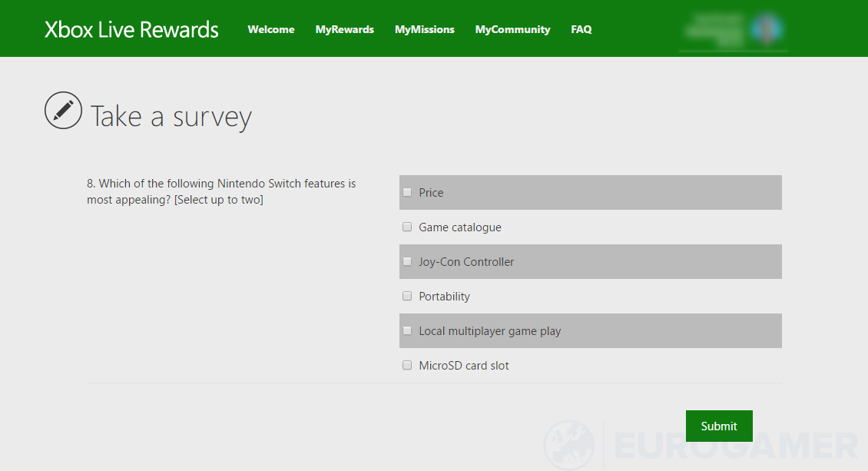Navigate to MyCommunity

pos(512,30)
